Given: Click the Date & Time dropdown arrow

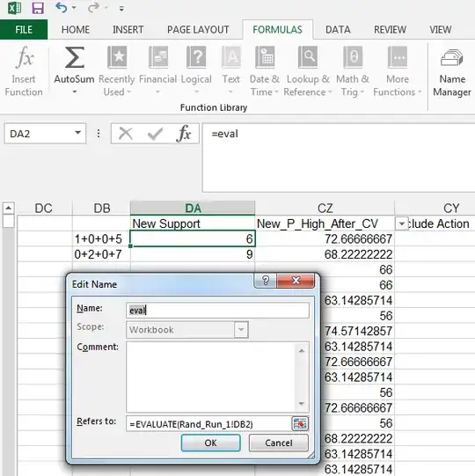Looking at the screenshot, I should 276,92.
